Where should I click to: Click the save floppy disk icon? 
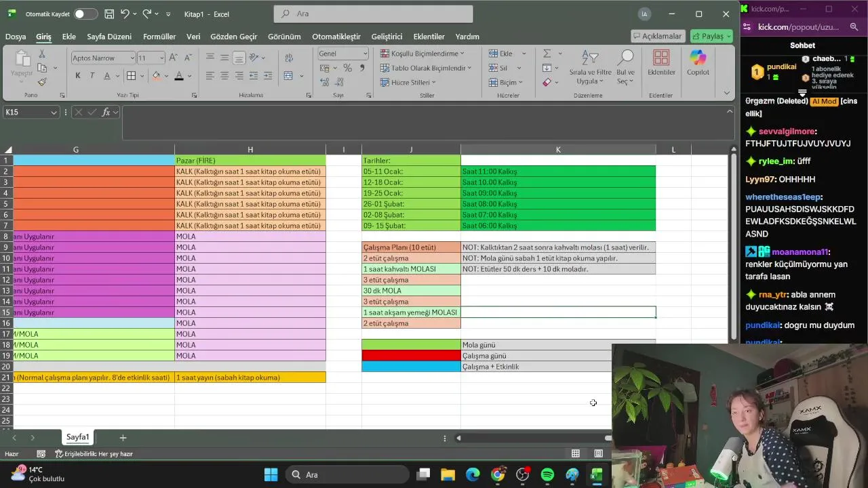click(109, 14)
